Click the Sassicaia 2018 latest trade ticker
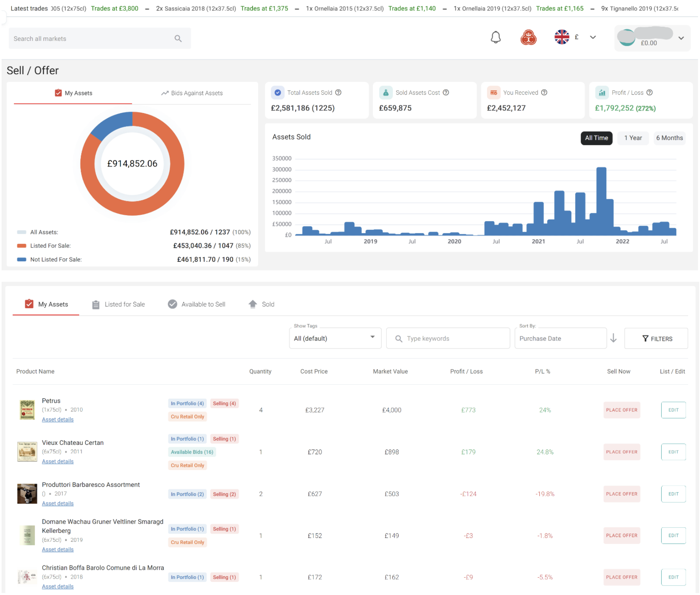This screenshot has height=595, width=700. tap(222, 8)
